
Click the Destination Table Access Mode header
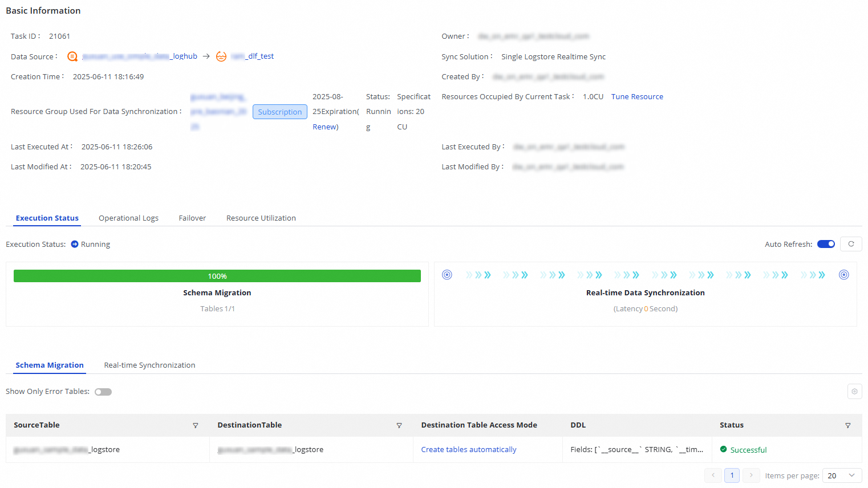479,425
